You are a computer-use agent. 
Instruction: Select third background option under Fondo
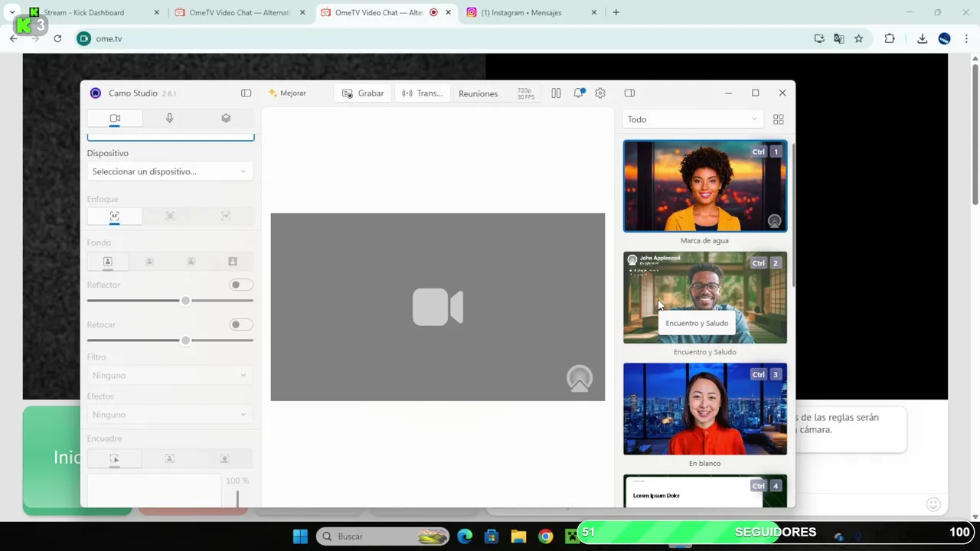pyautogui.click(x=191, y=262)
